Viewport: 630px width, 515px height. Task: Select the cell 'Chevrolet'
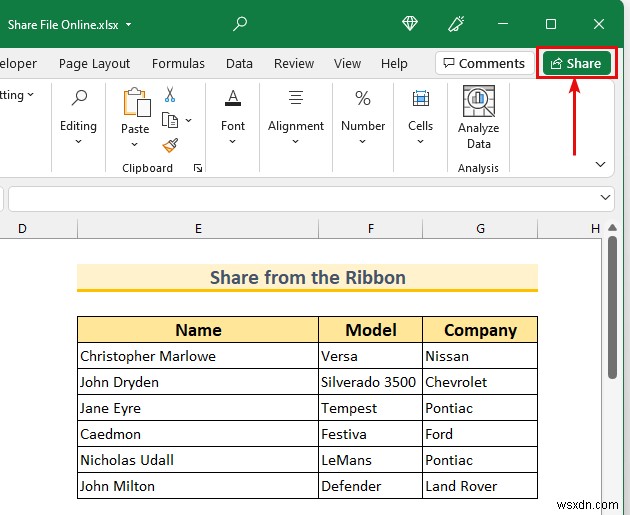(x=480, y=382)
